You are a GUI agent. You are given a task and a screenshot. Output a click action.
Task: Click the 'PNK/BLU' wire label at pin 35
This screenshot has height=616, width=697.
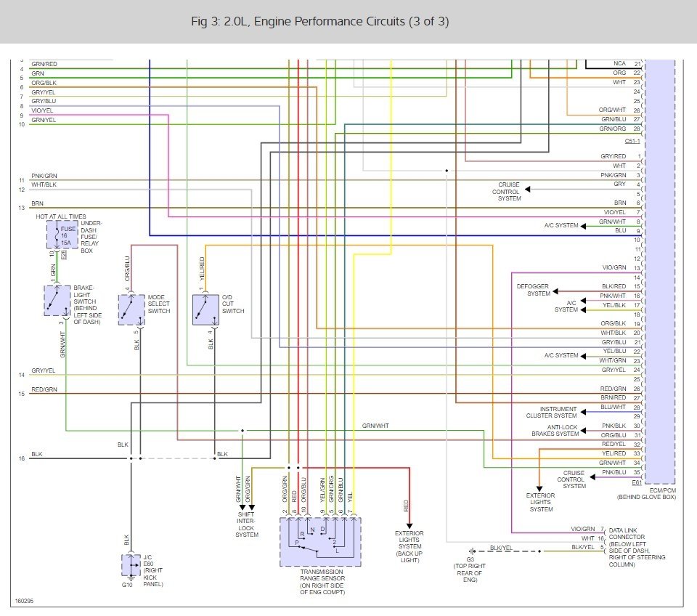[614, 472]
